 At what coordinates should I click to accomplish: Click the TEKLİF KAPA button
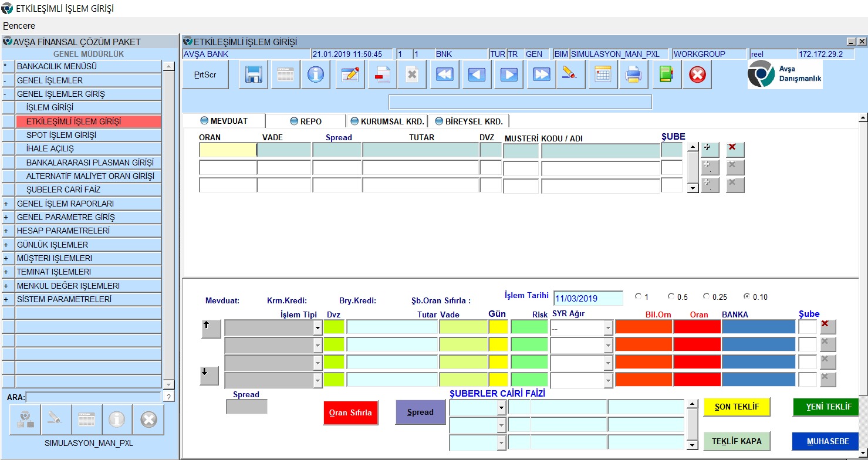(x=737, y=441)
